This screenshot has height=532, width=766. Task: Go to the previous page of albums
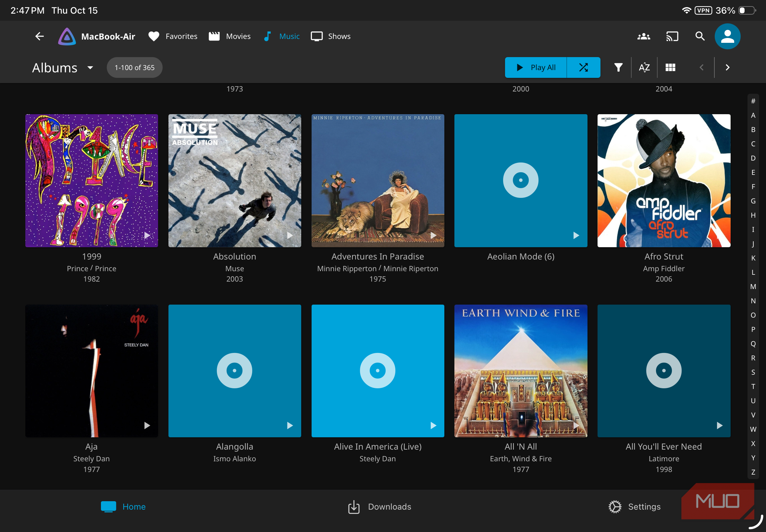tap(701, 68)
